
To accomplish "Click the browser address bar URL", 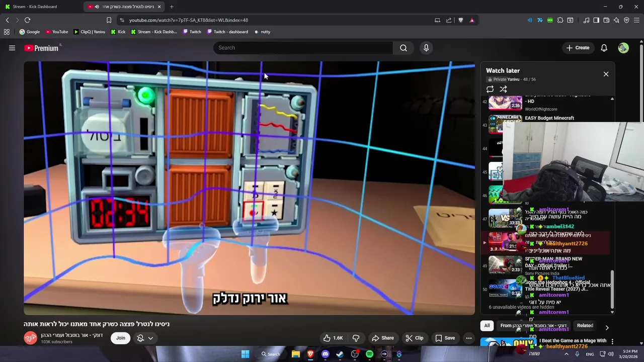I will 189,20.
